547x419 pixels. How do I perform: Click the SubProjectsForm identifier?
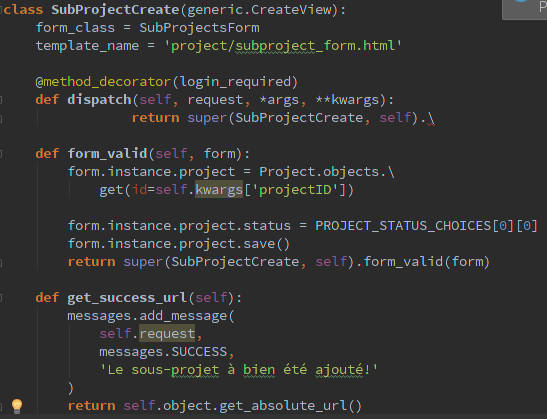pos(200,28)
